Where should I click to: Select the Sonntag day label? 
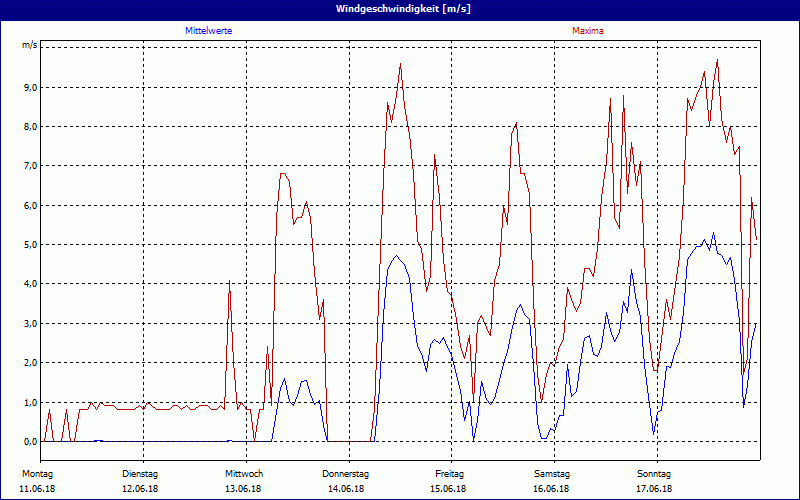[x=655, y=473]
